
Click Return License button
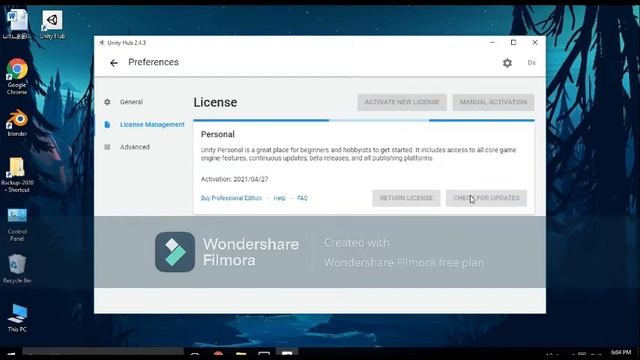(x=406, y=198)
